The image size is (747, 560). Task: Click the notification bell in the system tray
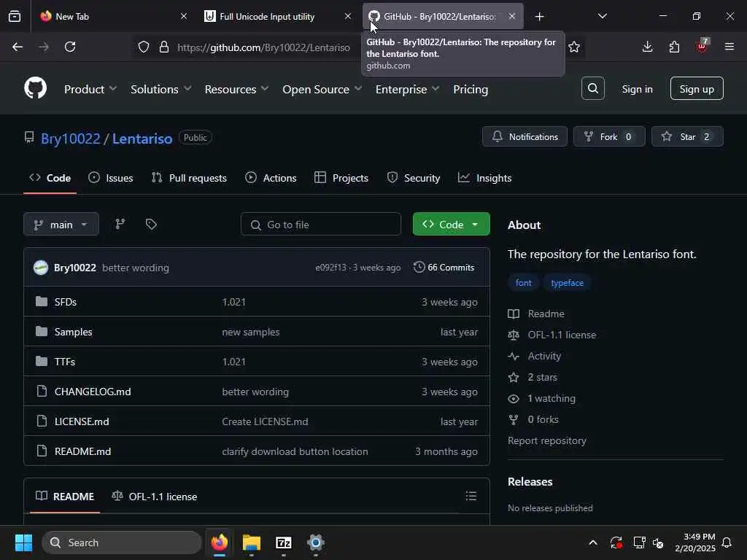pyautogui.click(x=727, y=542)
